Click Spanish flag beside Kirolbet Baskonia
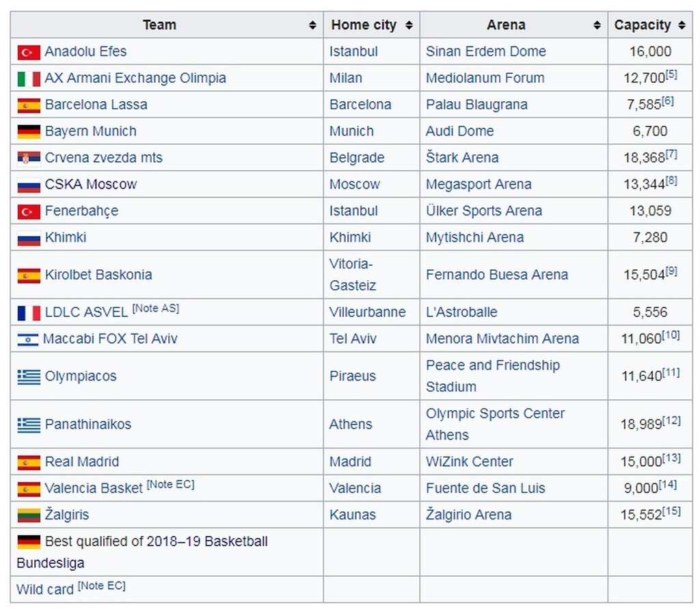 click(x=29, y=275)
